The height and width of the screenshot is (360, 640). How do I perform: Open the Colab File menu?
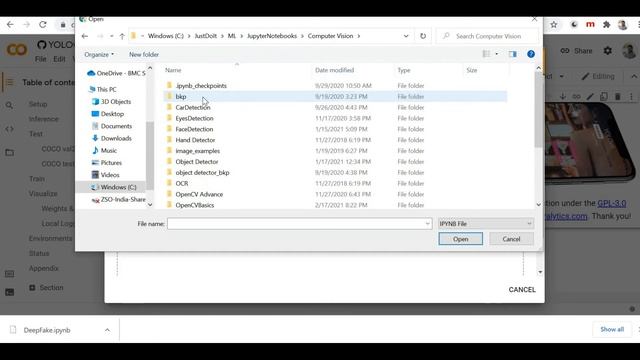40,59
